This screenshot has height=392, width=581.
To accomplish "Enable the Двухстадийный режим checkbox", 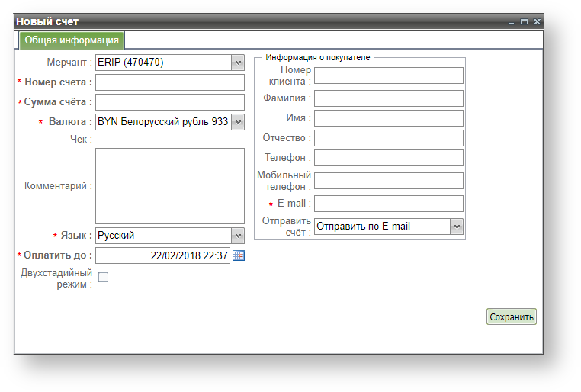I will (103, 278).
